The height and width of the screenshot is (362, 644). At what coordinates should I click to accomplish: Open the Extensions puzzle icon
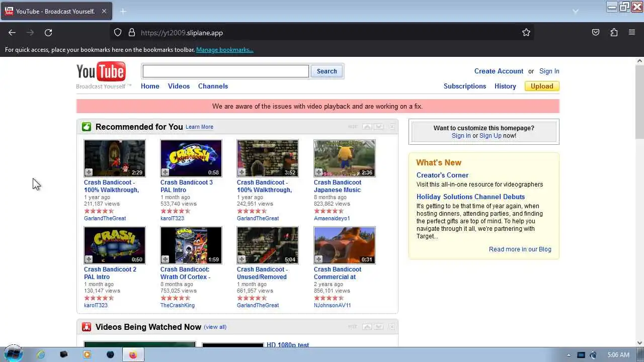(614, 33)
